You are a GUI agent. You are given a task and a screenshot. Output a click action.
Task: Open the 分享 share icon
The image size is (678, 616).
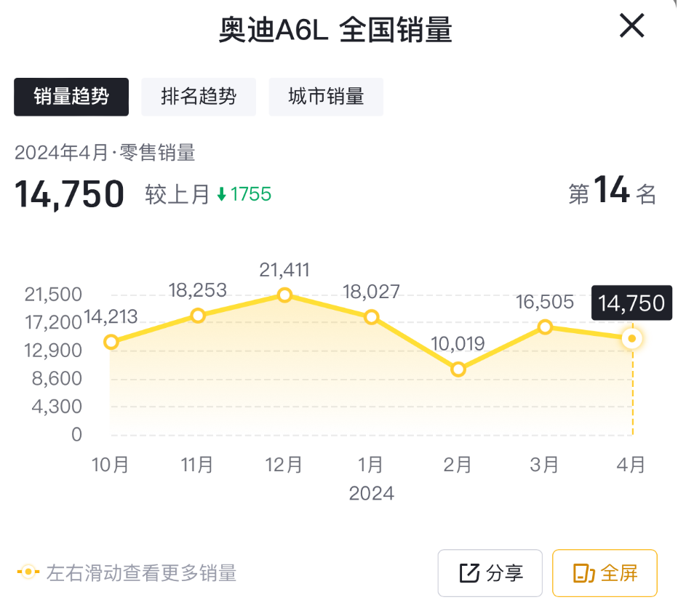[x=468, y=573]
